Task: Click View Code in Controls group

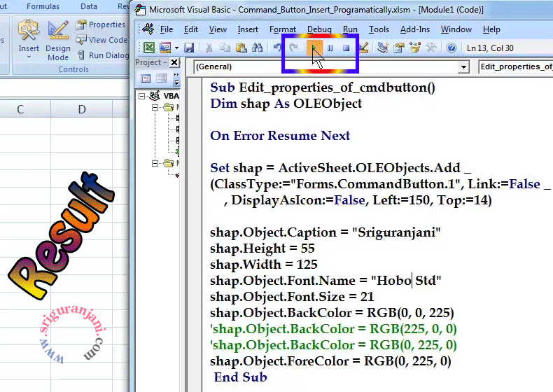Action: point(102,40)
